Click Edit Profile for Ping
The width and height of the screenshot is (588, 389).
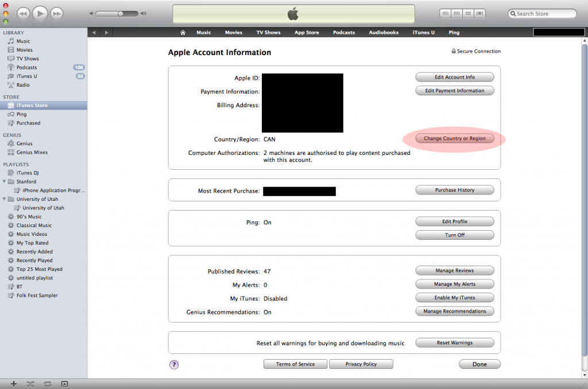[x=455, y=221]
